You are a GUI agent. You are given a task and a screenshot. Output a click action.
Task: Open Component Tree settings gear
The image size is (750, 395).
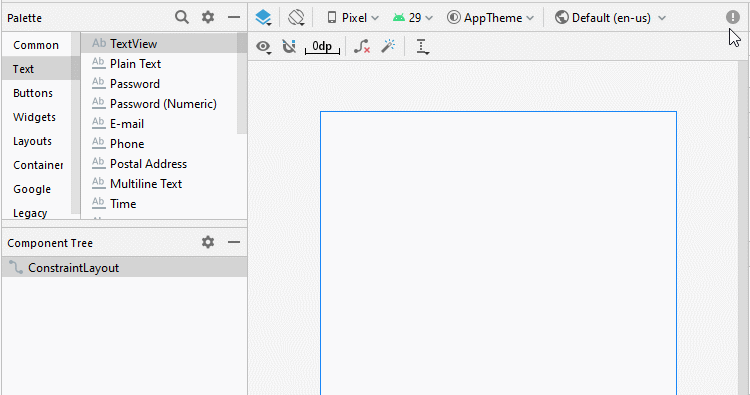[208, 242]
